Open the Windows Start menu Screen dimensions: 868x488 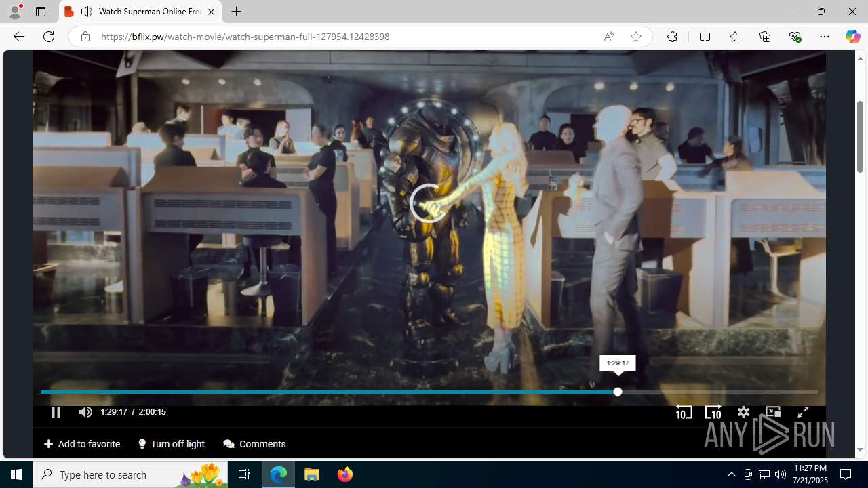(x=16, y=474)
